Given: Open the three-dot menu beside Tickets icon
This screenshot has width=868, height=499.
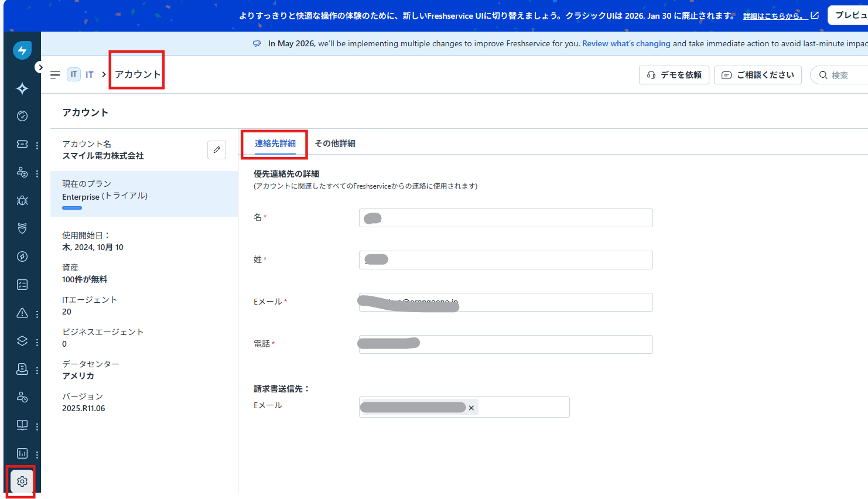Looking at the screenshot, I should (x=37, y=145).
